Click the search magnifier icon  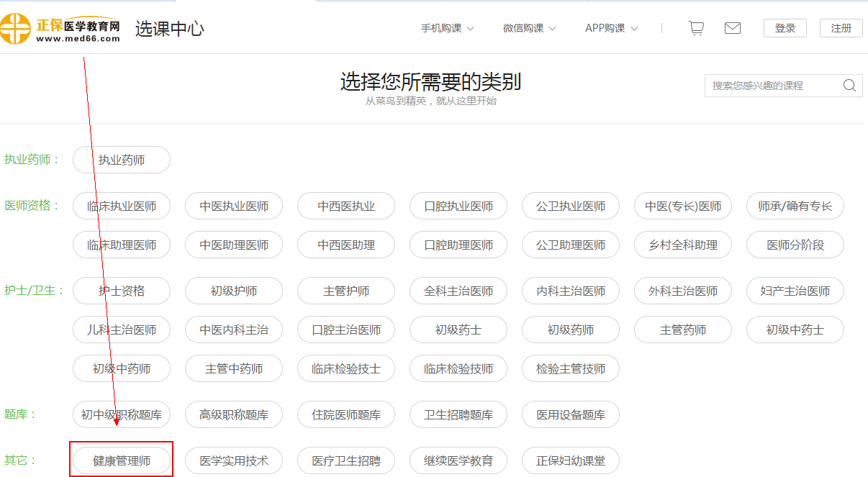pyautogui.click(x=849, y=86)
